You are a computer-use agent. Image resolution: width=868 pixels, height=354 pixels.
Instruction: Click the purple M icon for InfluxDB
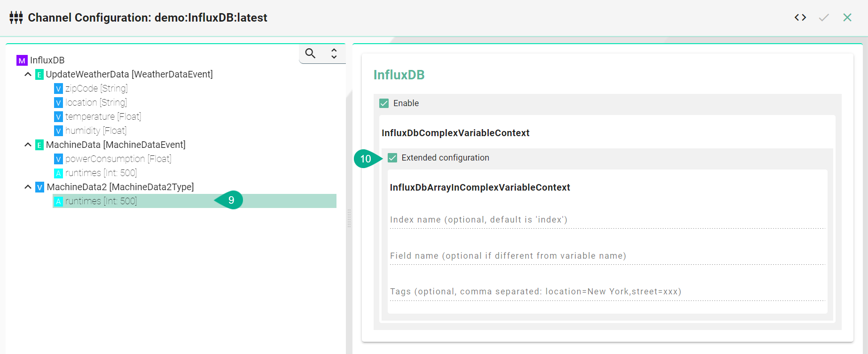pos(22,61)
